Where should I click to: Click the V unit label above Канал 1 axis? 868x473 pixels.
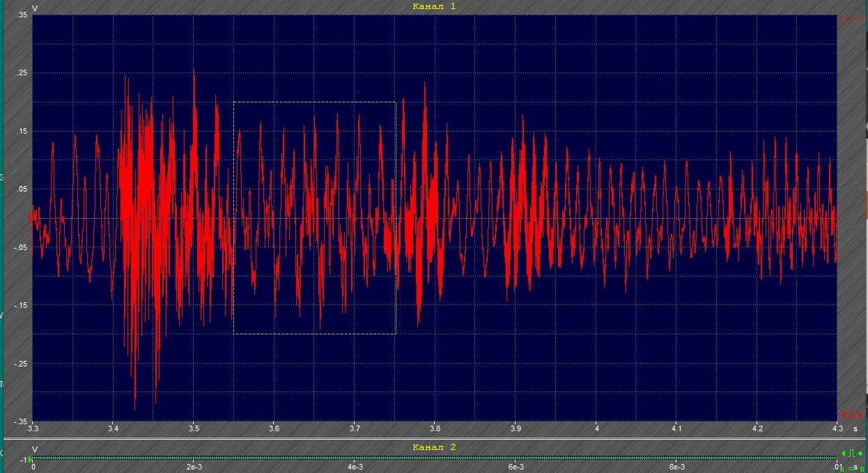click(x=35, y=7)
